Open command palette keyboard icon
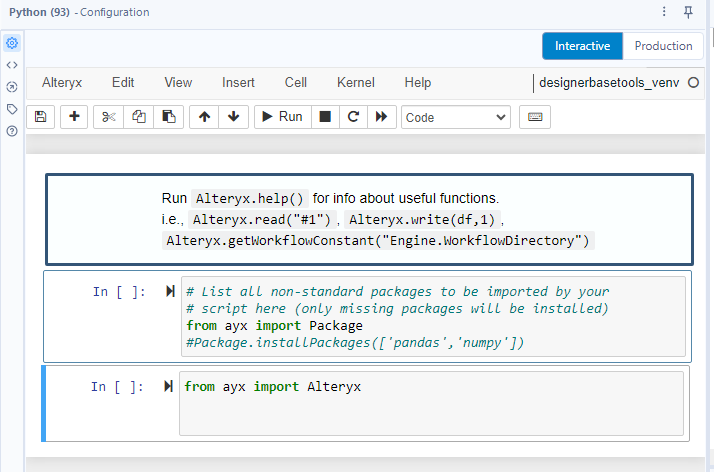 point(535,117)
